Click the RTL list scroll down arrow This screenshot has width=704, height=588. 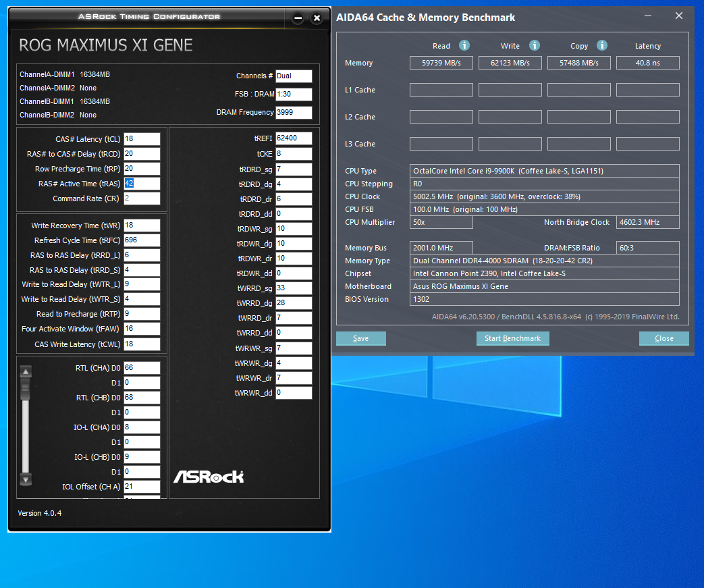tap(26, 479)
